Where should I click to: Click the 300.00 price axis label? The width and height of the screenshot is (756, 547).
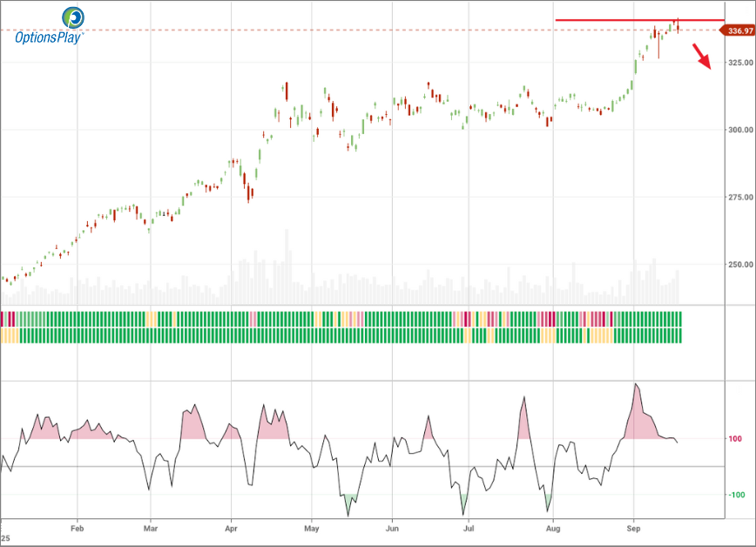coord(740,130)
